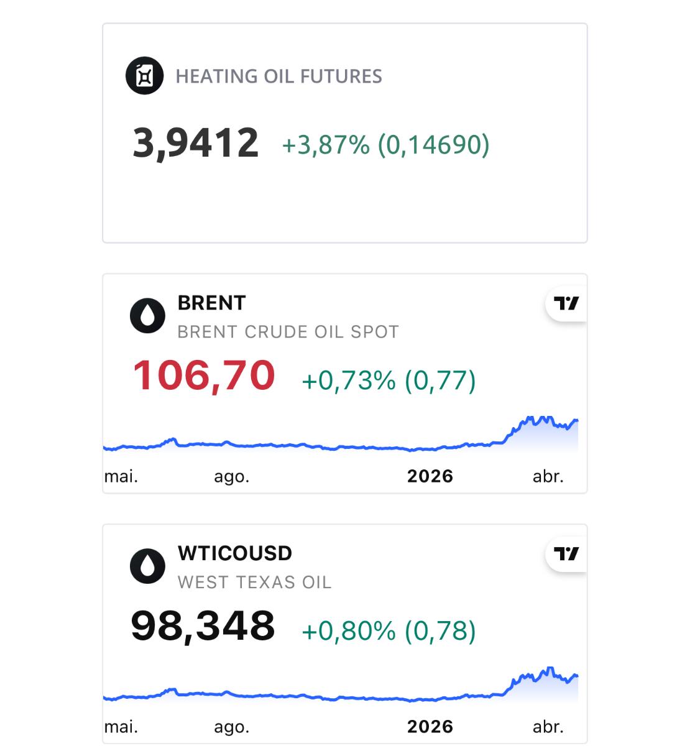Open the WTICOUSD symbol link
Viewport: 700px width, 756px height.
pyautogui.click(x=234, y=553)
